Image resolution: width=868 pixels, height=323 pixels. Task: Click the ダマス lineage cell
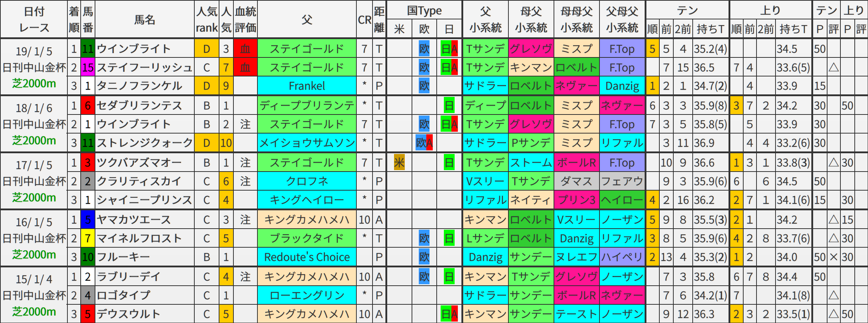[577, 181]
